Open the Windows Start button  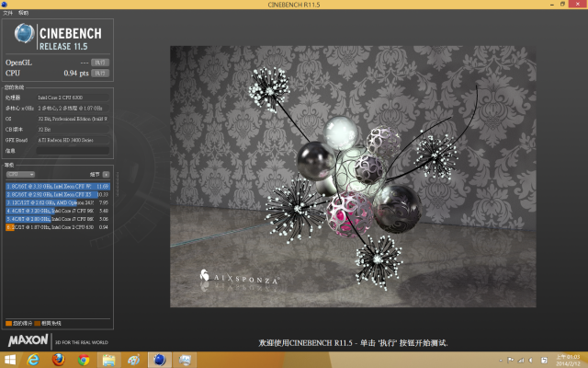pos(10,360)
